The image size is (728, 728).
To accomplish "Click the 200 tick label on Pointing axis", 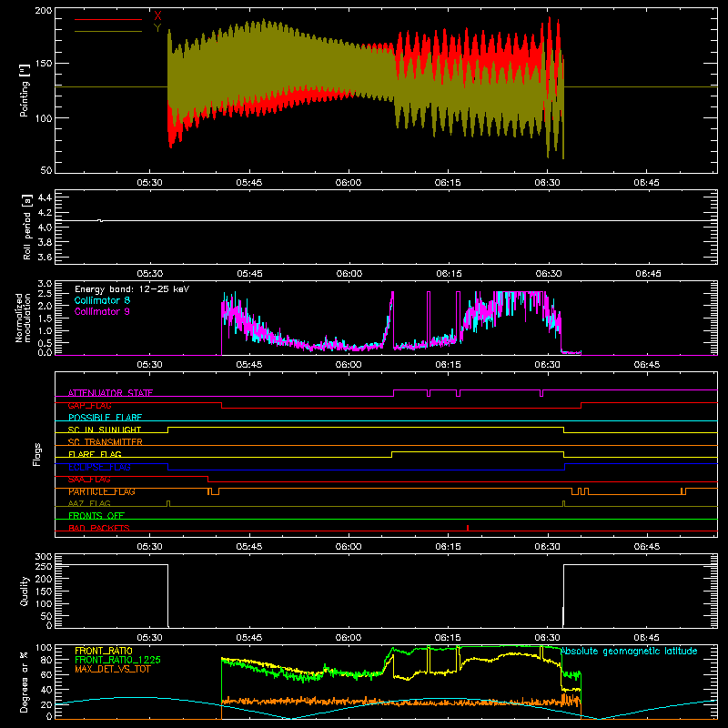I will (43, 10).
